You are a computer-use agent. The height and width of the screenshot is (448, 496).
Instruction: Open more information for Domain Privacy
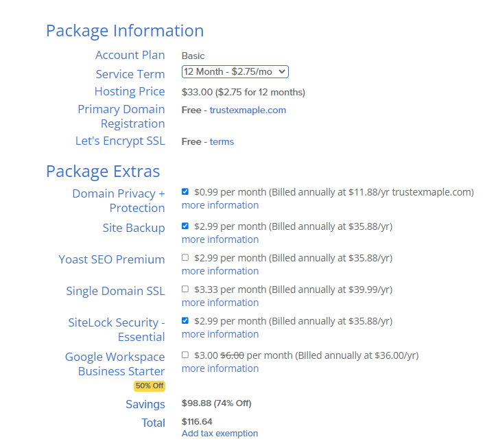(x=220, y=205)
